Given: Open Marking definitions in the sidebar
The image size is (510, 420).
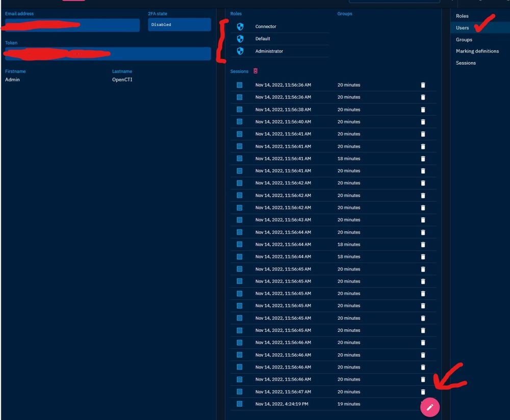Looking at the screenshot, I should click(x=477, y=51).
